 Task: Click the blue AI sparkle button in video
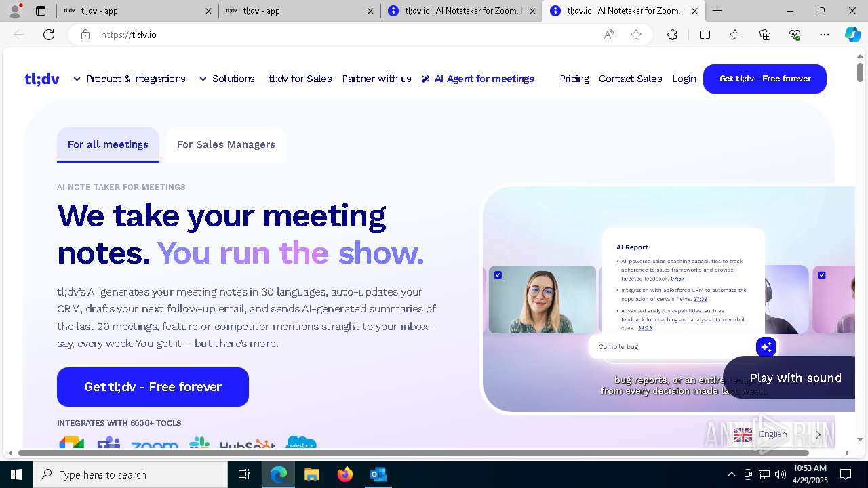(766, 347)
